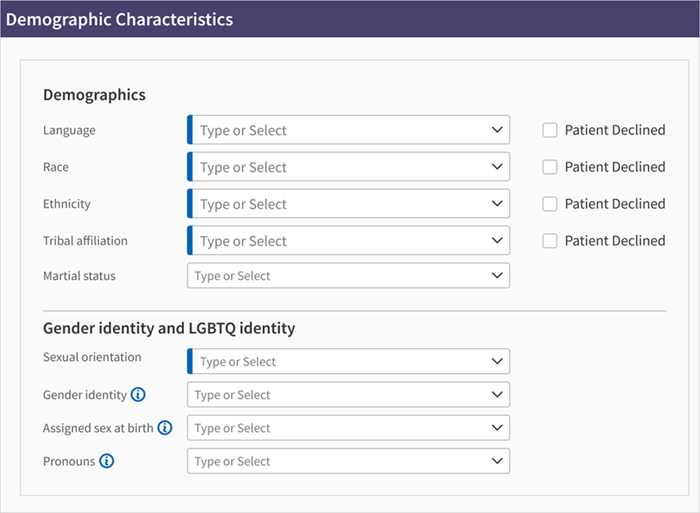Viewport: 700px width, 513px height.
Task: Click the Sexual orientation field label
Action: 92,357
